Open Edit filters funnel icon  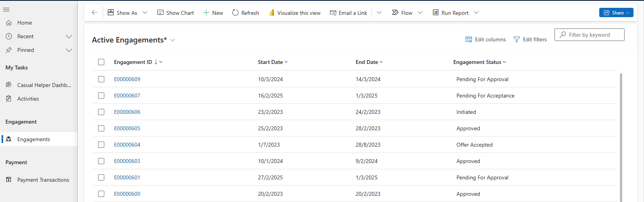[517, 39]
